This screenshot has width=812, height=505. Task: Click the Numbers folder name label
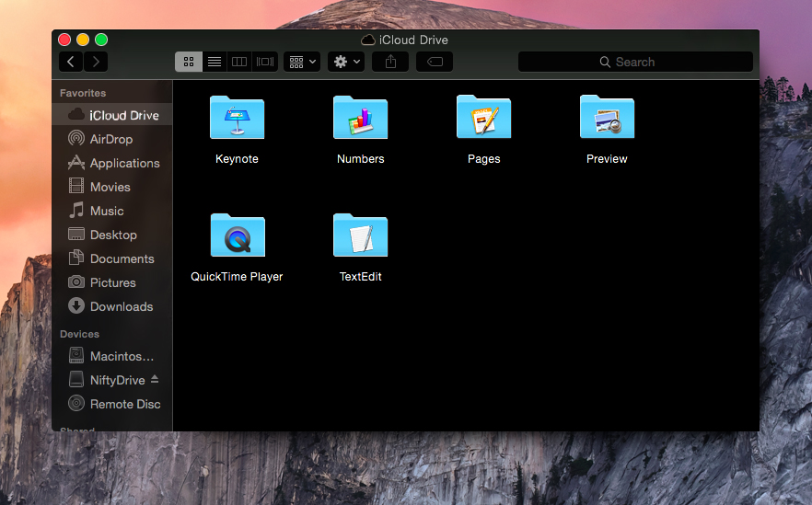click(x=361, y=159)
